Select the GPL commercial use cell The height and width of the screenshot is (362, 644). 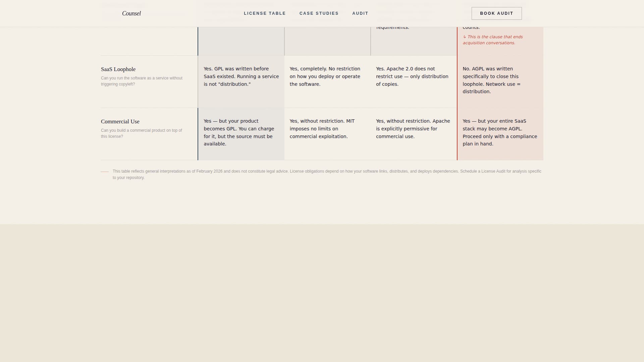coord(239,132)
